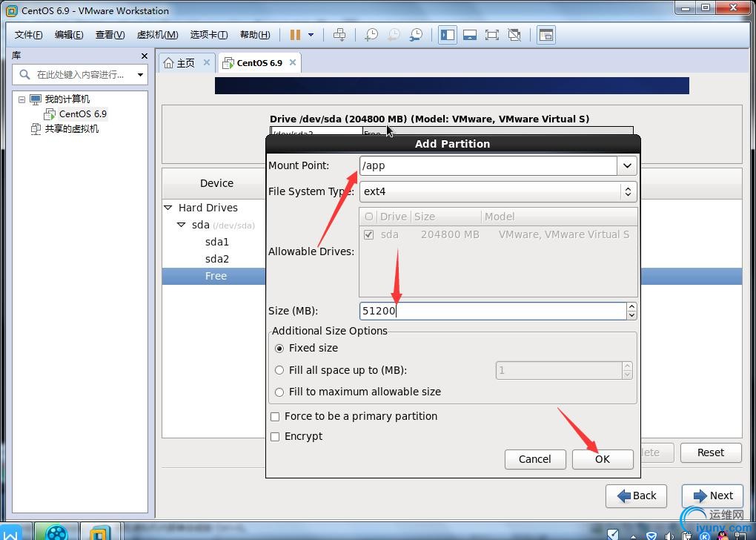Image resolution: width=756 pixels, height=540 pixels.
Task: Collapse the sda device node
Action: click(181, 225)
